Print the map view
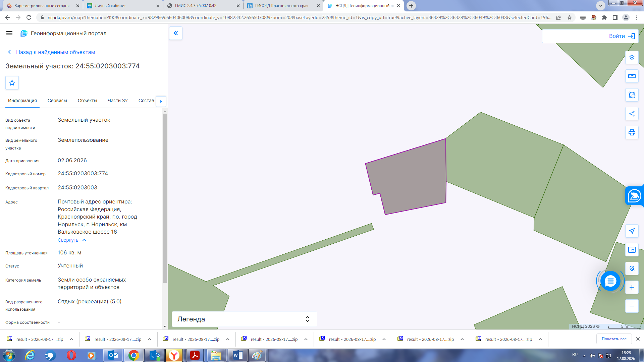This screenshot has height=362, width=644. pos(632,132)
